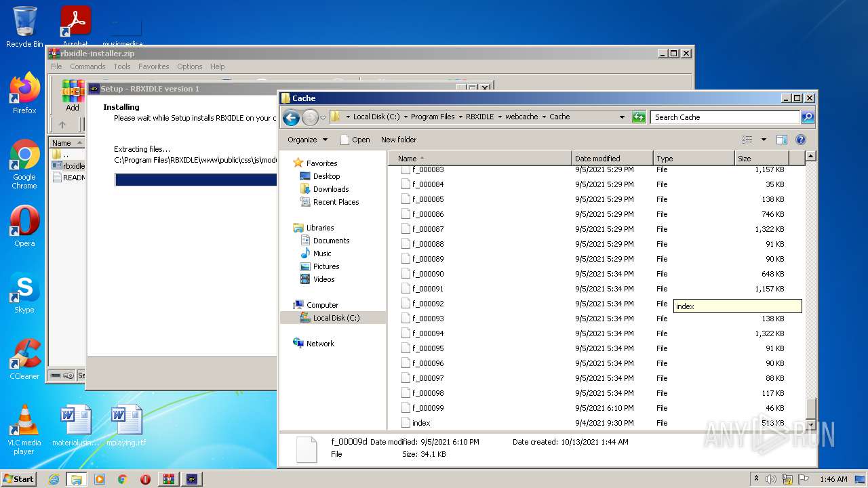The image size is (868, 488).
Task: Select Downloads in the navigation pane
Action: [331, 189]
